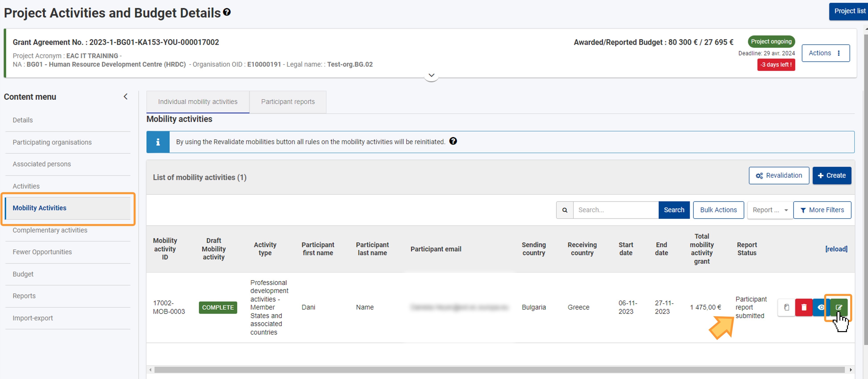This screenshot has width=868, height=379.
Task: Expand the project details chevron
Action: tap(431, 75)
